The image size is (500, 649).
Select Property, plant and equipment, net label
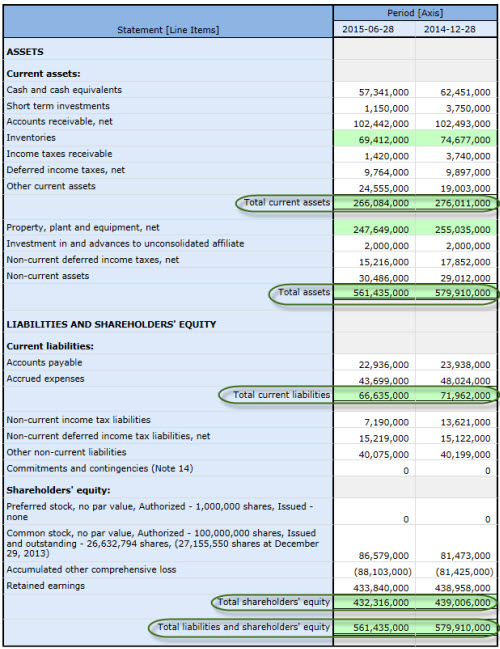[83, 228]
